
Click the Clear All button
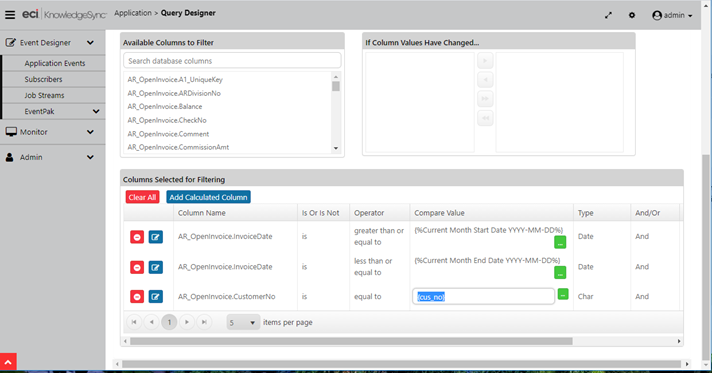[142, 197]
